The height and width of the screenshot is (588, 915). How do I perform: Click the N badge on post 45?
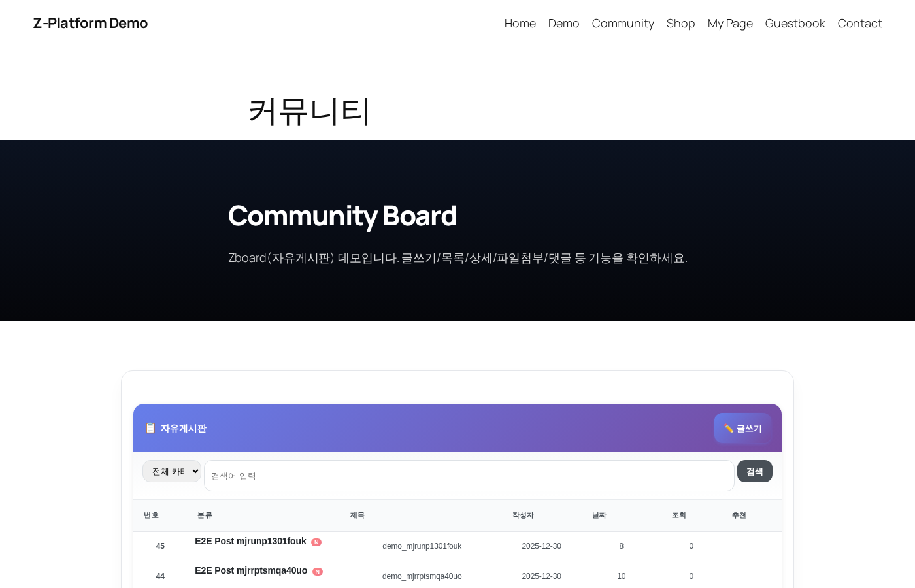pyautogui.click(x=316, y=542)
